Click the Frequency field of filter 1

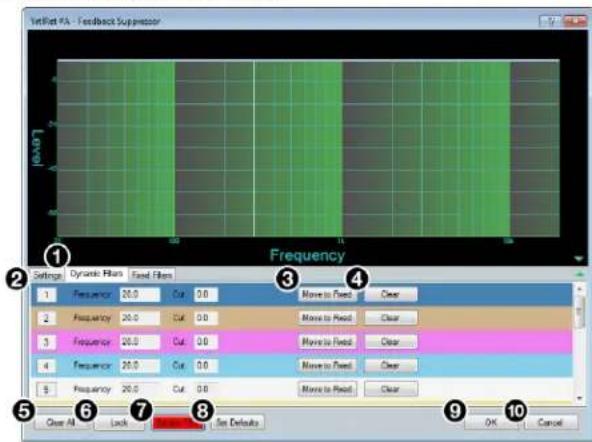140,294
